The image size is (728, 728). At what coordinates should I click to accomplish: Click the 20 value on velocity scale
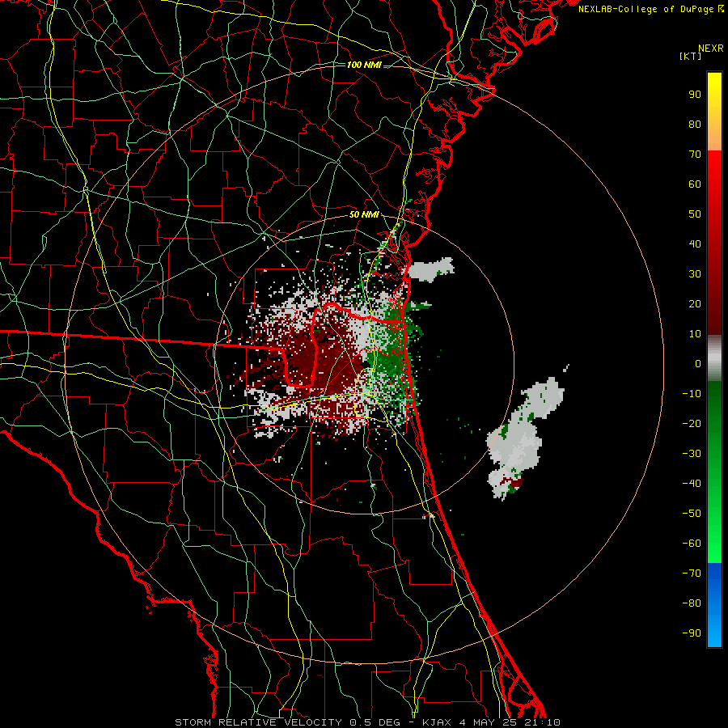(695, 303)
